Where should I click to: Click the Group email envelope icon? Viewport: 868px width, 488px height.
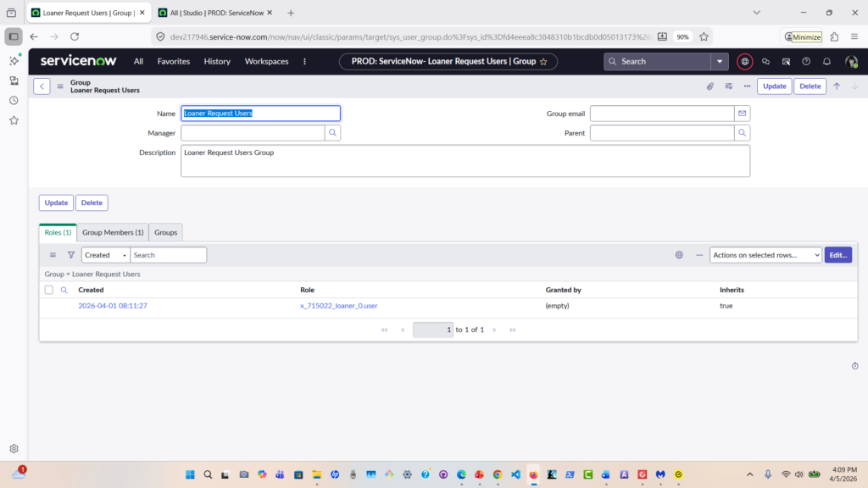743,114
